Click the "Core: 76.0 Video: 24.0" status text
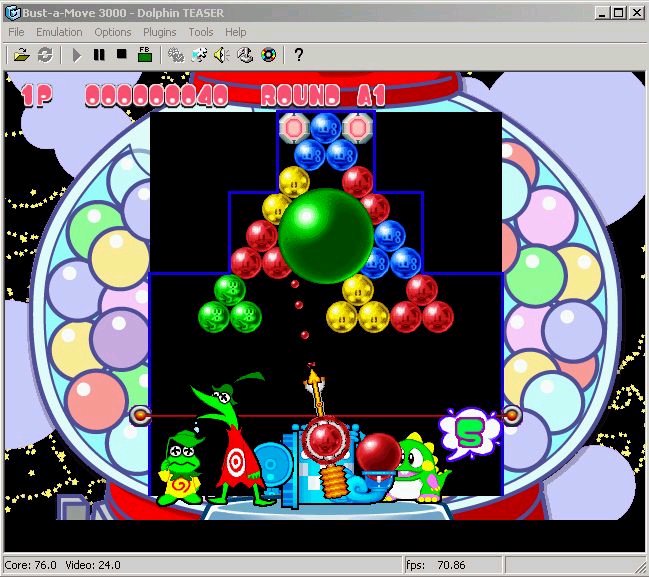This screenshot has height=577, width=649. pyautogui.click(x=62, y=565)
